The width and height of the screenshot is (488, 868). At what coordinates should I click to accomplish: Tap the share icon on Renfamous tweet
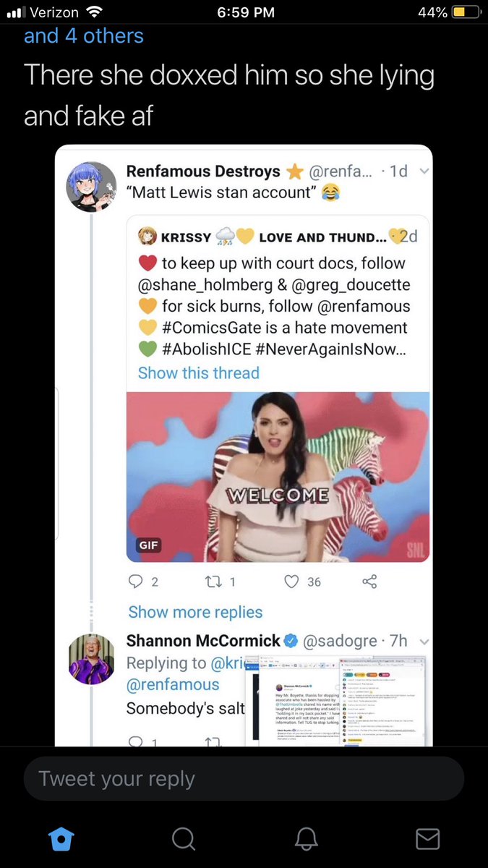pos(369,582)
